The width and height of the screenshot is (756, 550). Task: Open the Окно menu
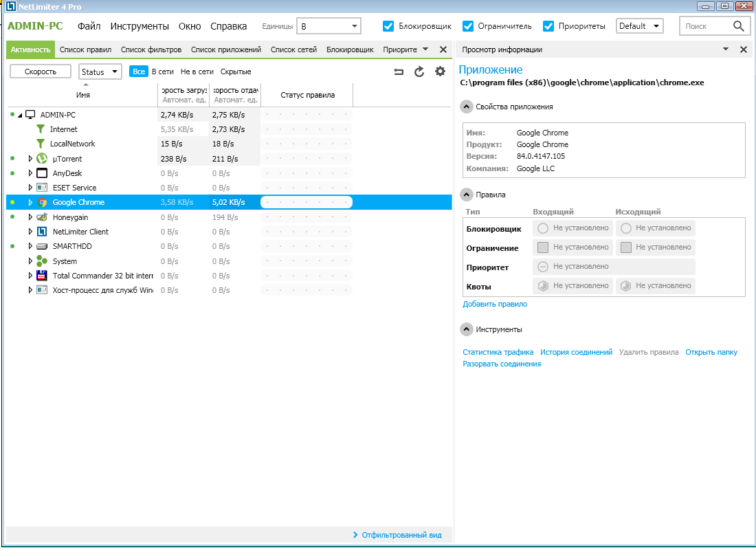coord(190,27)
